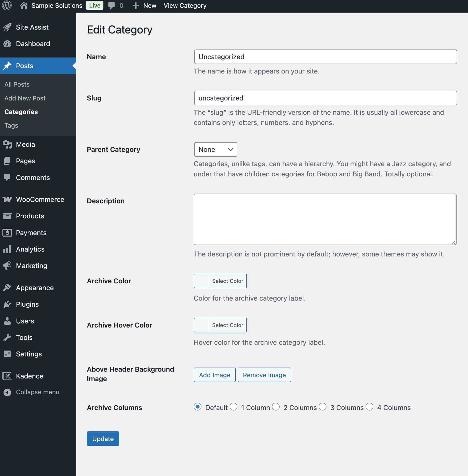
Task: Click into the Description text area
Action: [x=325, y=219]
